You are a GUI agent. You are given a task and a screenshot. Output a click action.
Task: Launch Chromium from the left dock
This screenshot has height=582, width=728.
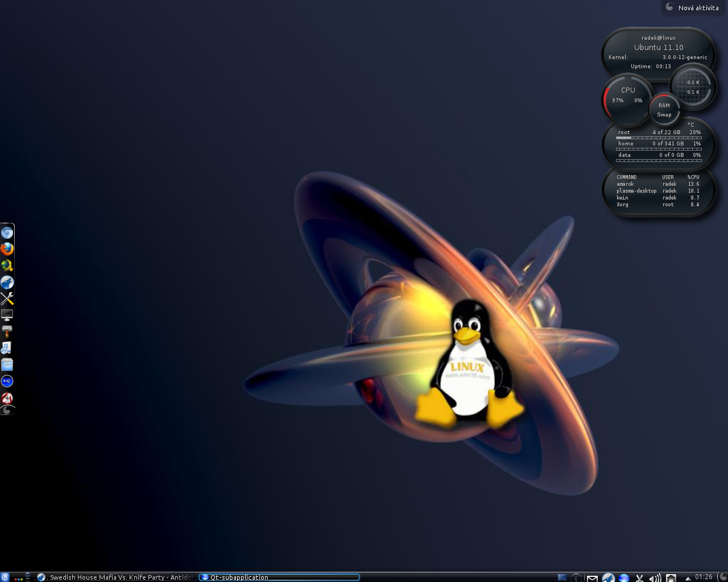(x=7, y=232)
